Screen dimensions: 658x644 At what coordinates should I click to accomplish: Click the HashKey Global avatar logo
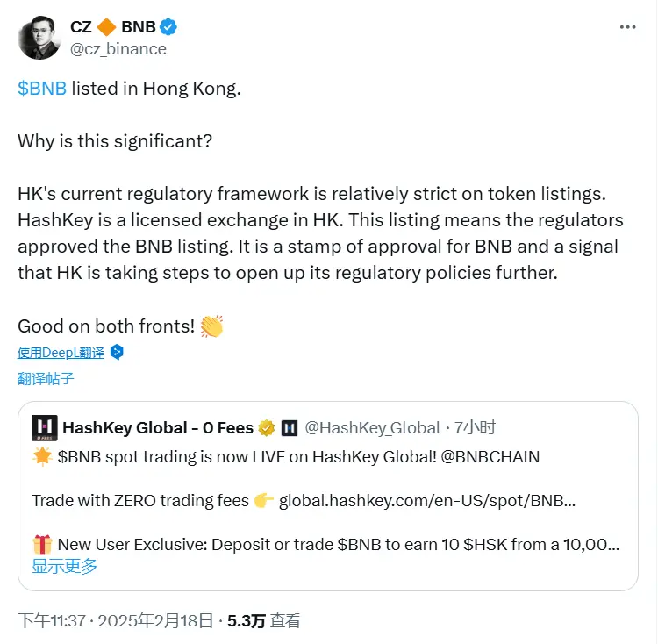click(x=45, y=427)
